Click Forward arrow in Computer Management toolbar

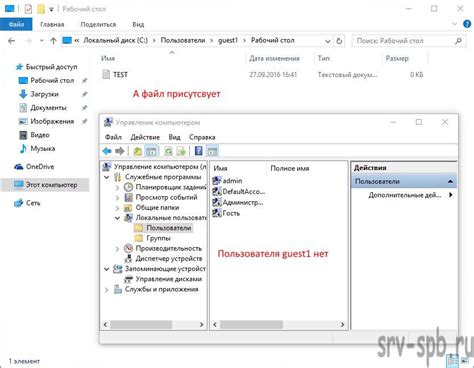click(120, 151)
